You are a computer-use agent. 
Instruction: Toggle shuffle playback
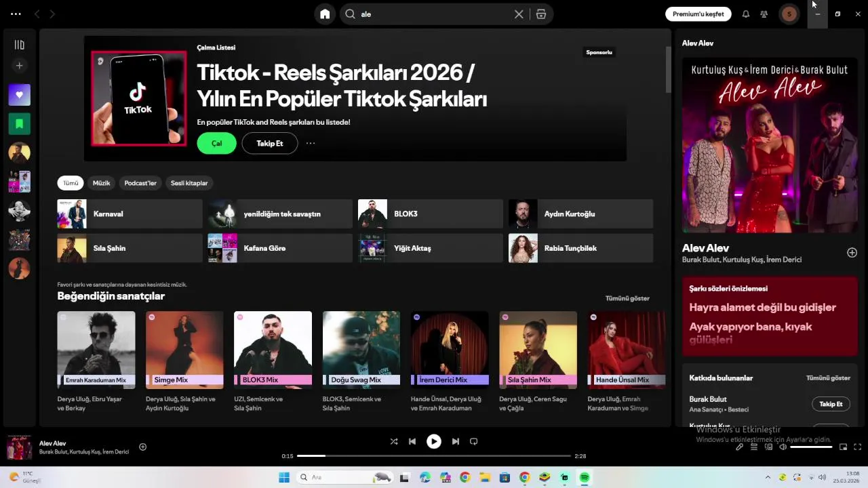[x=394, y=441]
